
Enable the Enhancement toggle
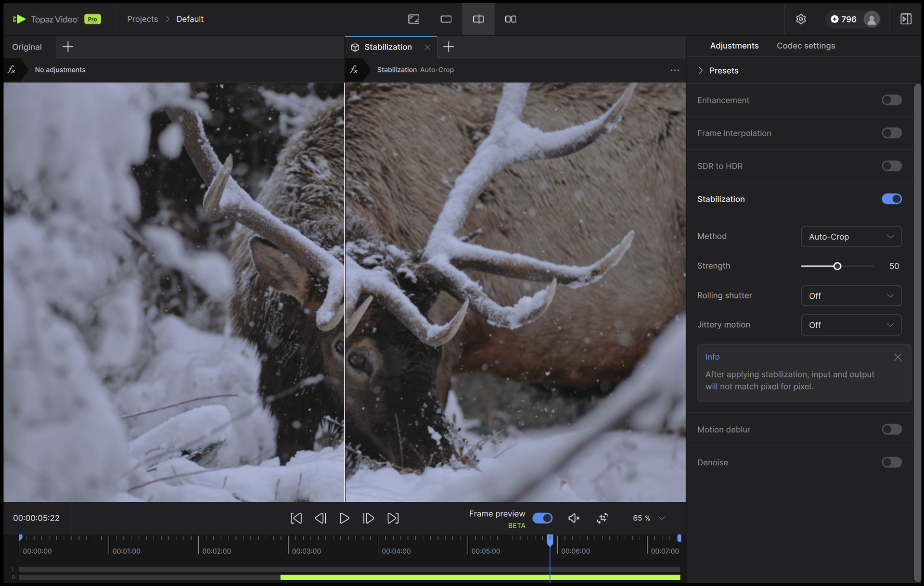click(x=891, y=100)
